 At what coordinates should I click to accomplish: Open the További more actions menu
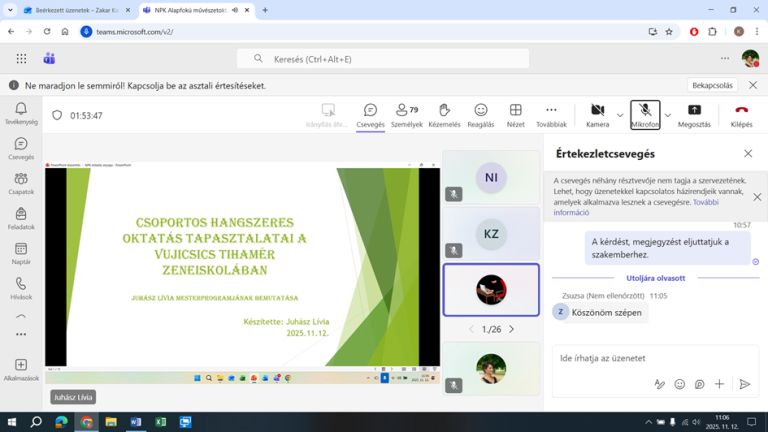coord(551,114)
